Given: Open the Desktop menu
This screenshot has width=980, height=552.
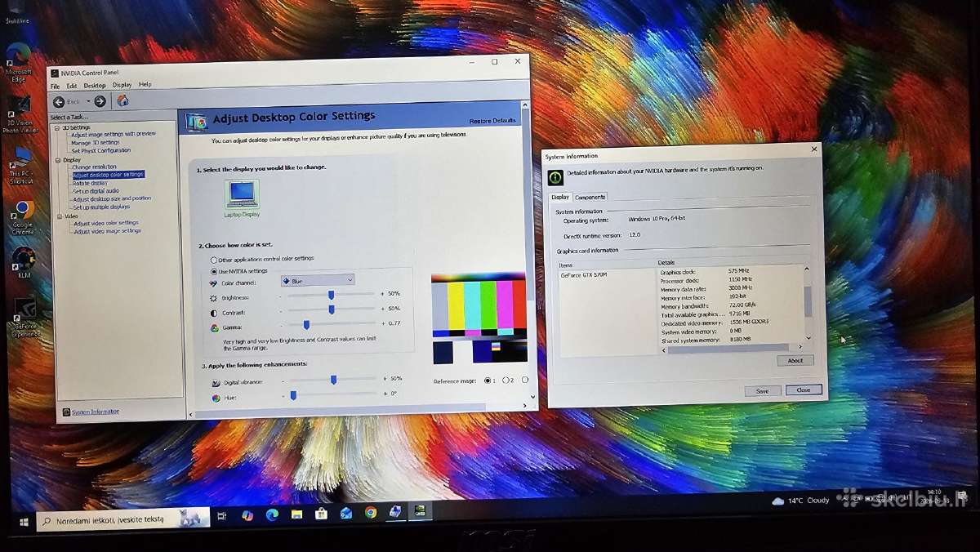Looking at the screenshot, I should (95, 85).
